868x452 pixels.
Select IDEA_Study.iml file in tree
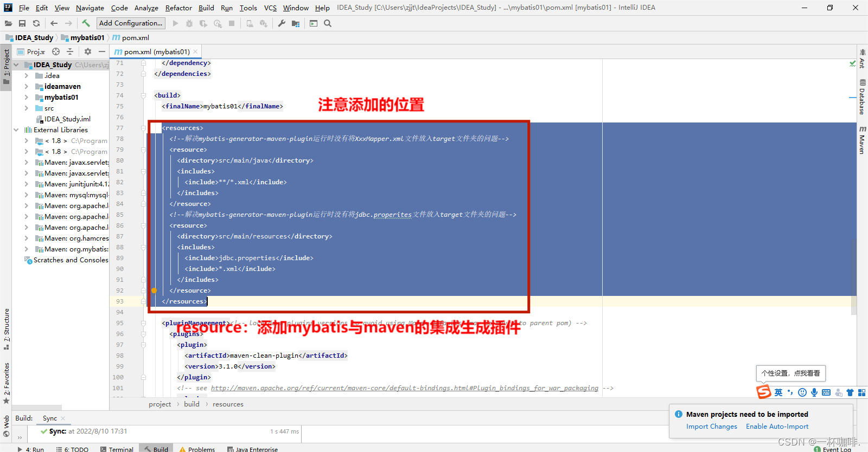[x=63, y=119]
